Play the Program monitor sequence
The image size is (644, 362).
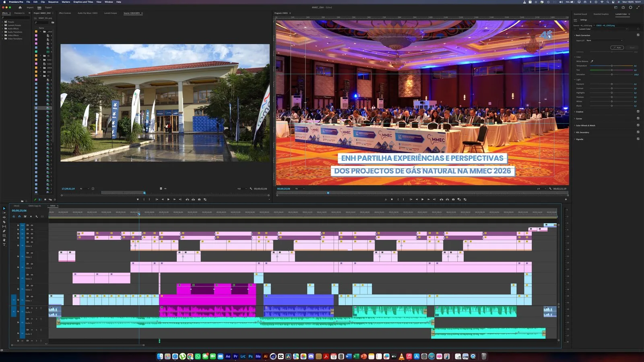[422, 200]
